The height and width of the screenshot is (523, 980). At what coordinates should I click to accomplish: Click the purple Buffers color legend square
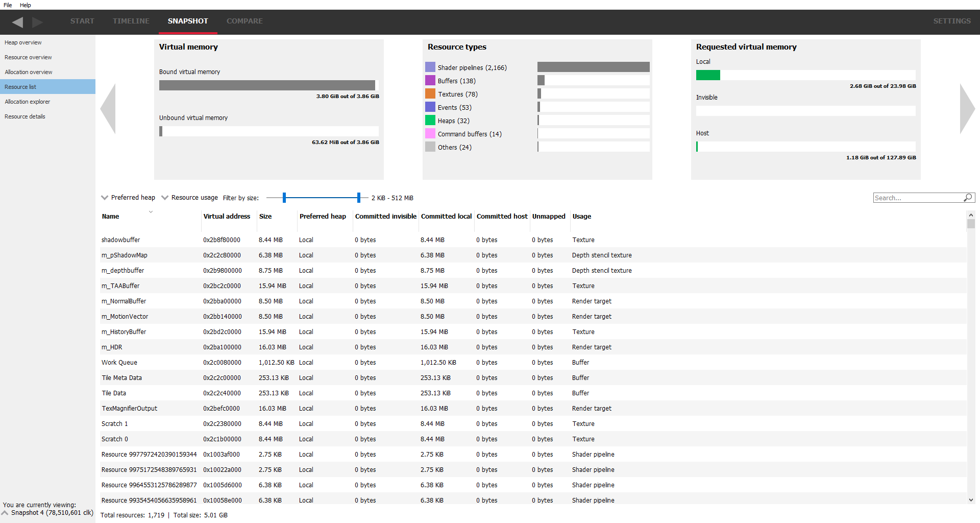click(430, 81)
